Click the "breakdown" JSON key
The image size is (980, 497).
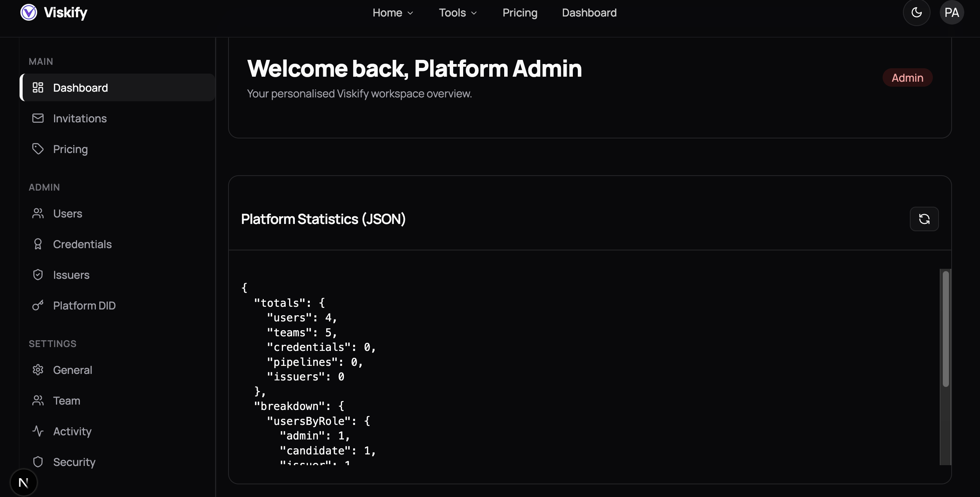point(289,406)
